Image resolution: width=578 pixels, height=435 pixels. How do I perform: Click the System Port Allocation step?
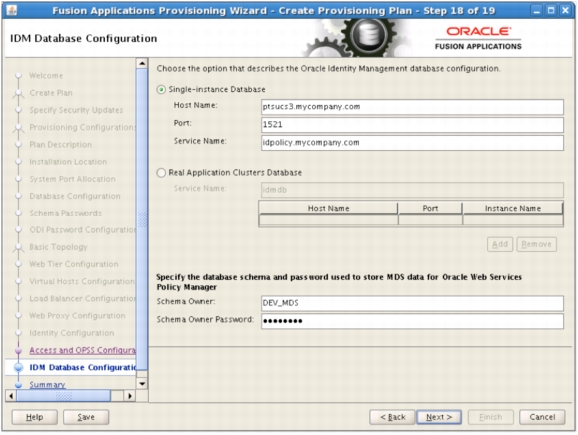click(72, 179)
